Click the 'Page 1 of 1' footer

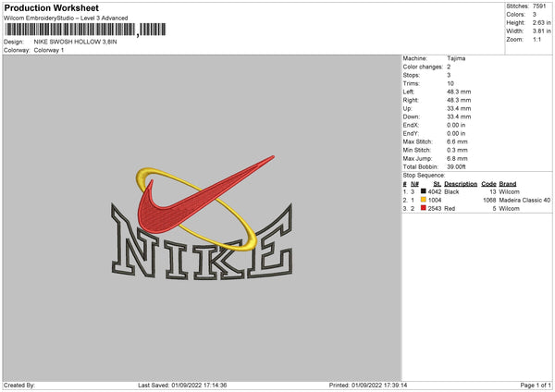(x=536, y=386)
